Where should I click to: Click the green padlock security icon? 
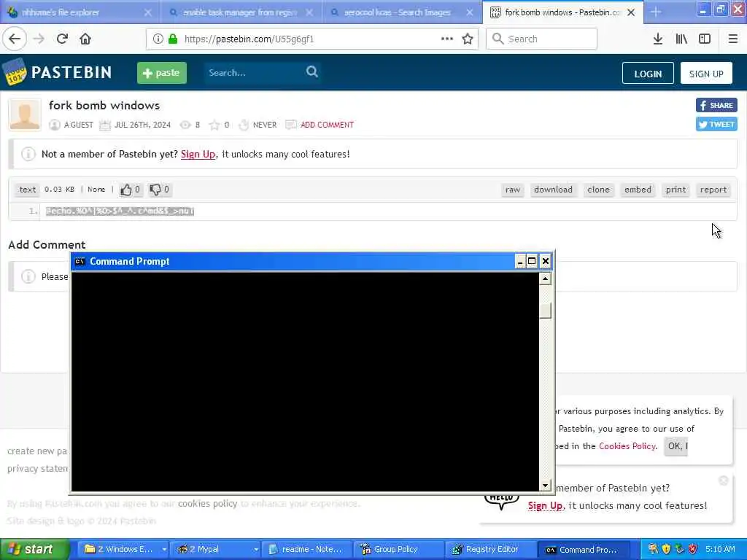(x=173, y=39)
